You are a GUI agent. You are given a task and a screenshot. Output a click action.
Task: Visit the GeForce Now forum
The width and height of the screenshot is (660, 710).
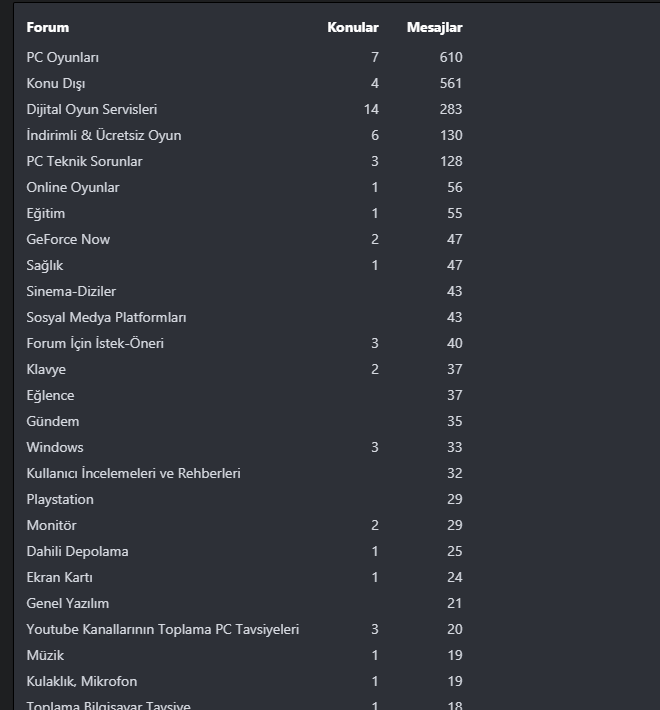(x=68, y=239)
